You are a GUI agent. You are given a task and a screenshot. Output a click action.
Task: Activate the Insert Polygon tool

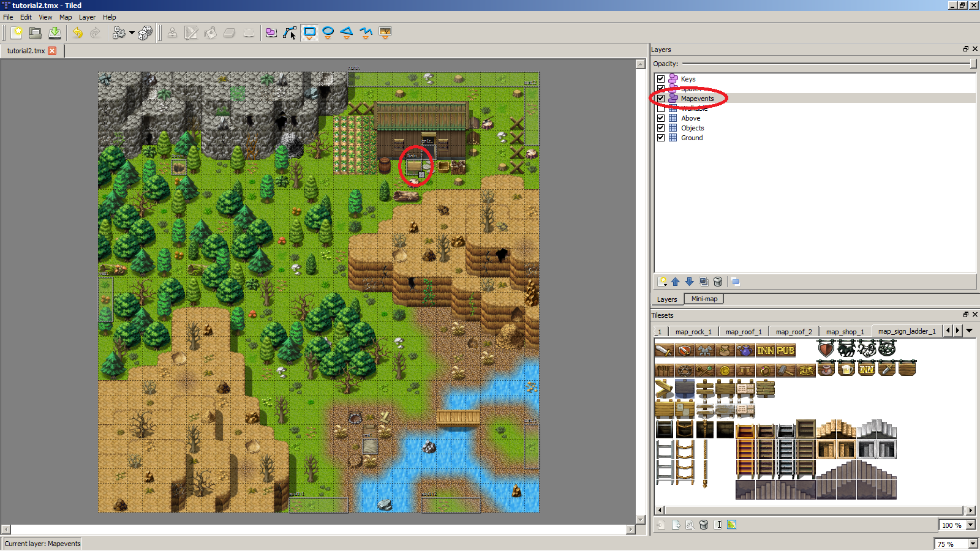click(x=347, y=32)
